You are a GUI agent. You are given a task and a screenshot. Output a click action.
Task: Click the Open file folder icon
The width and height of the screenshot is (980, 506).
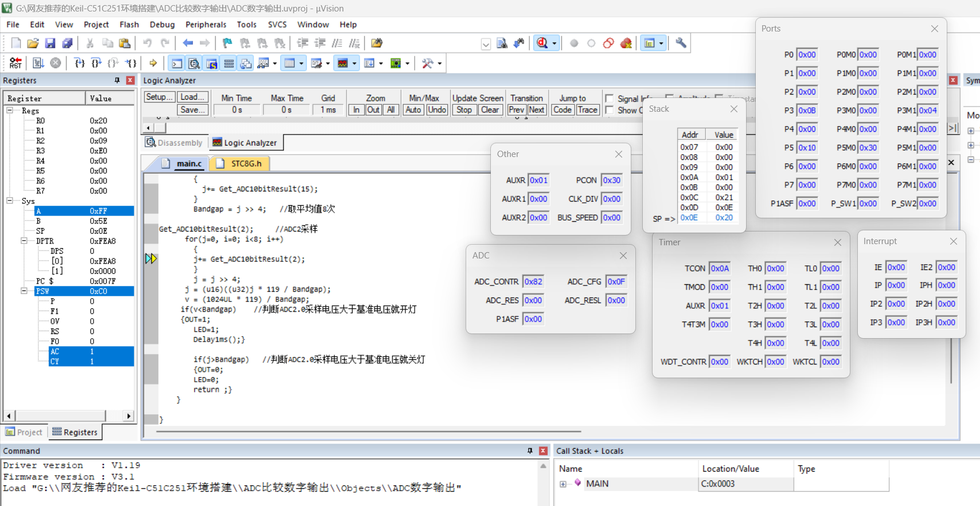[33, 43]
